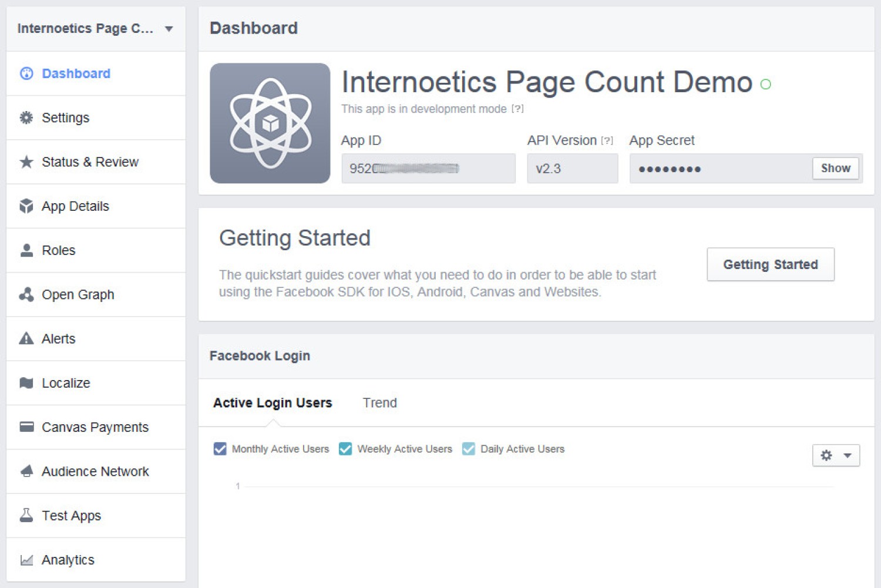Switch to the Trend tab

pyautogui.click(x=379, y=403)
